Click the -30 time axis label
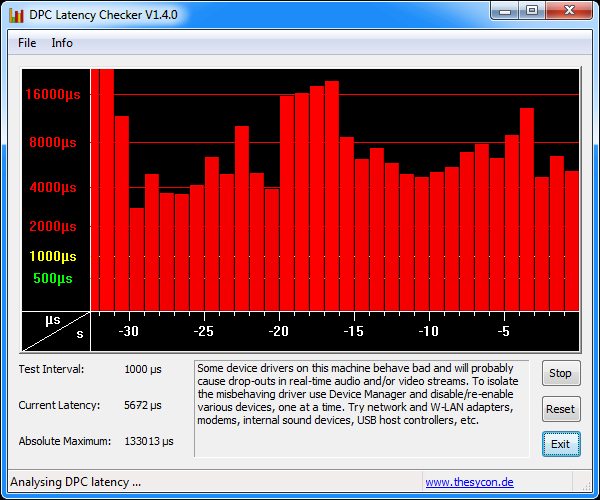The width and height of the screenshot is (600, 500). (129, 331)
